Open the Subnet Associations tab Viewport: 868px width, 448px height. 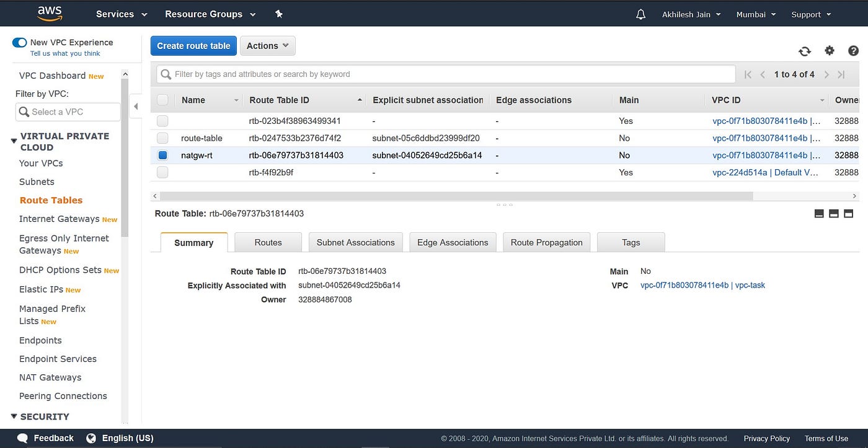point(356,242)
